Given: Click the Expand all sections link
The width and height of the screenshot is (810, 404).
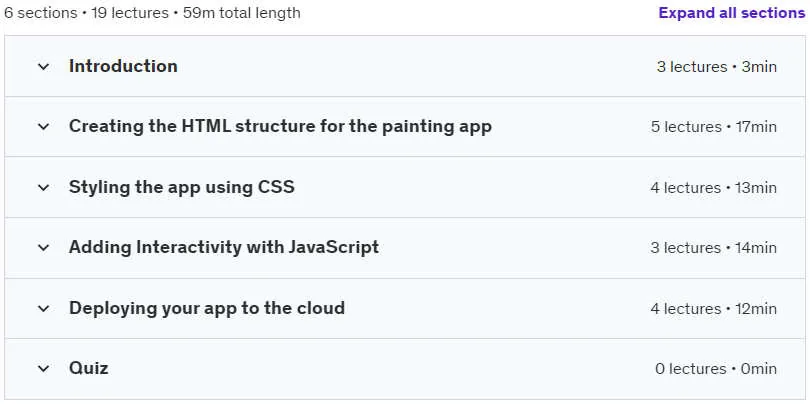Looking at the screenshot, I should (731, 13).
